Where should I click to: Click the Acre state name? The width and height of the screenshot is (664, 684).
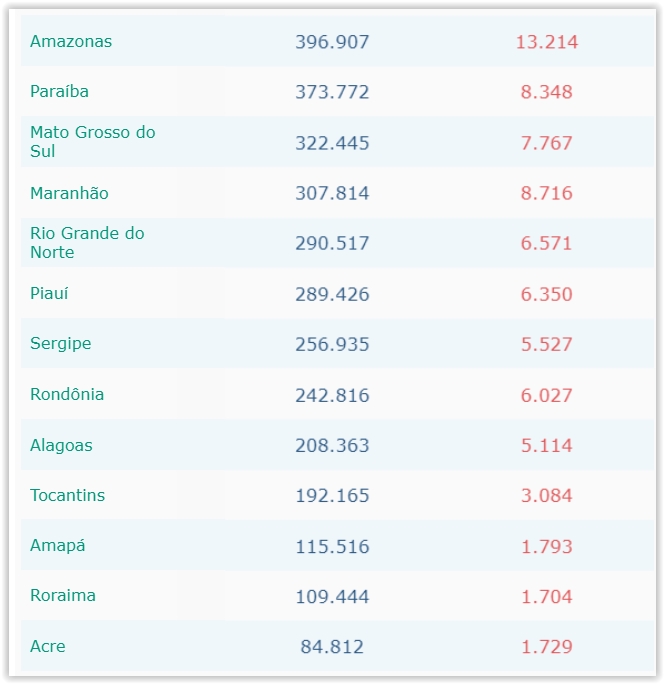pos(48,646)
